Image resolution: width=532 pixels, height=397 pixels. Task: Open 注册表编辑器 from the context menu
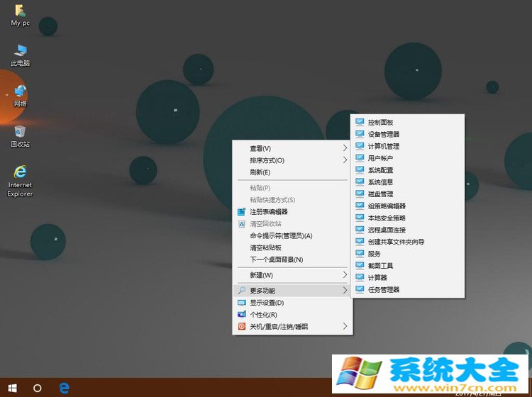tap(292, 212)
